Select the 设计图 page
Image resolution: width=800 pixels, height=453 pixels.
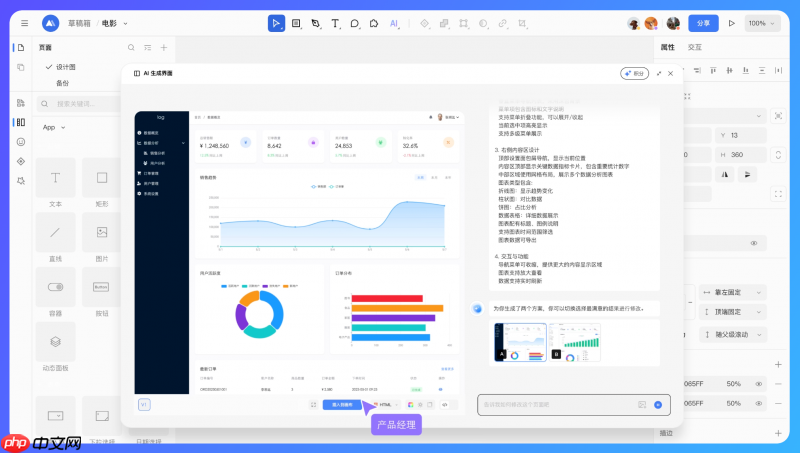66,67
